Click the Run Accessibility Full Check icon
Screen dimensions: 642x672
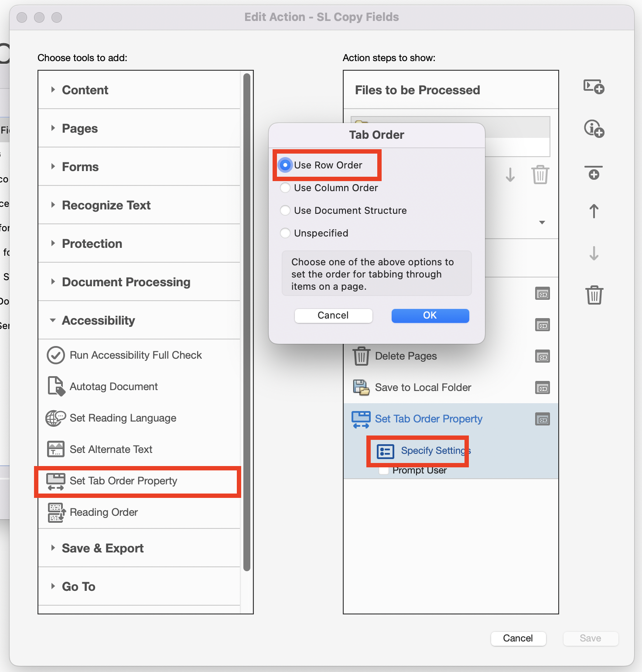[55, 355]
